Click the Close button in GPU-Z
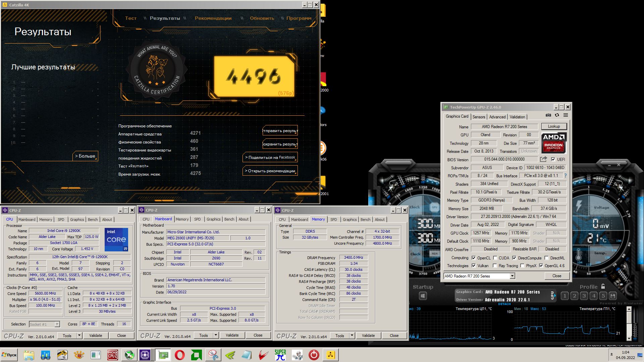The image size is (644, 362). (x=556, y=276)
